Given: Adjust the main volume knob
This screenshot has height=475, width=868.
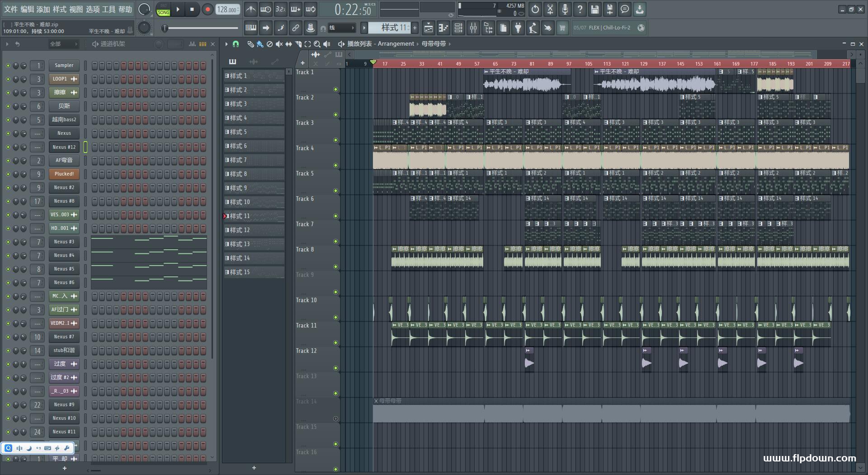Looking at the screenshot, I should [144, 9].
